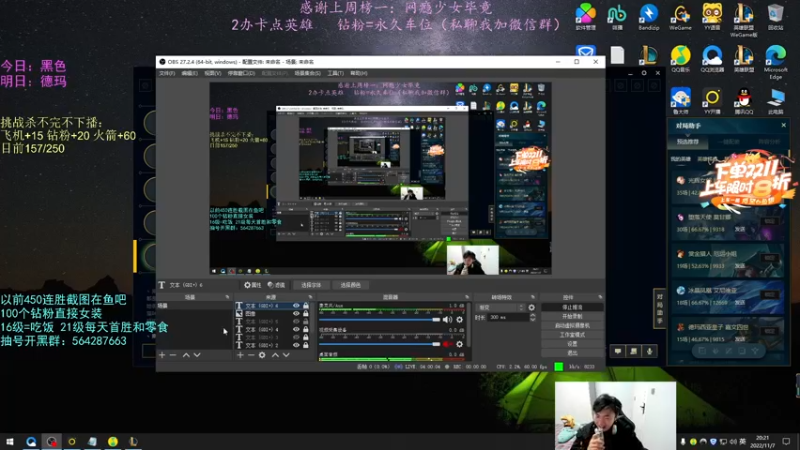Select 预选推荐 tab in 对局助手

pos(687,141)
